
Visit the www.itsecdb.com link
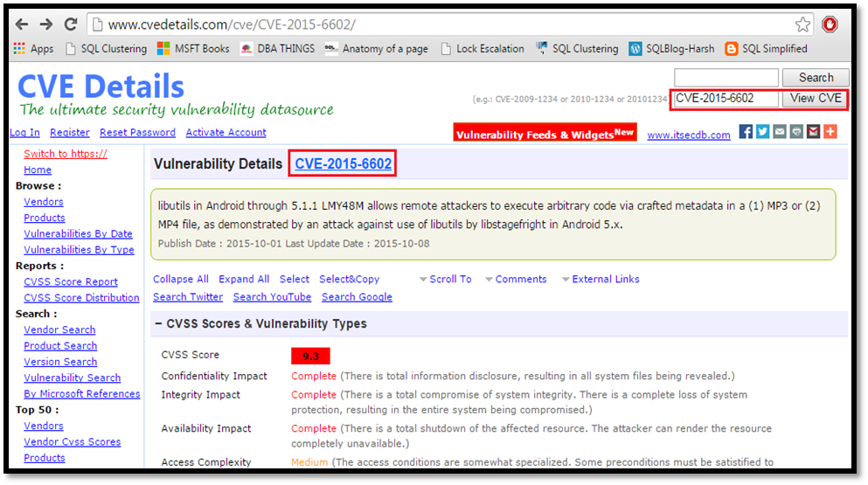(689, 135)
